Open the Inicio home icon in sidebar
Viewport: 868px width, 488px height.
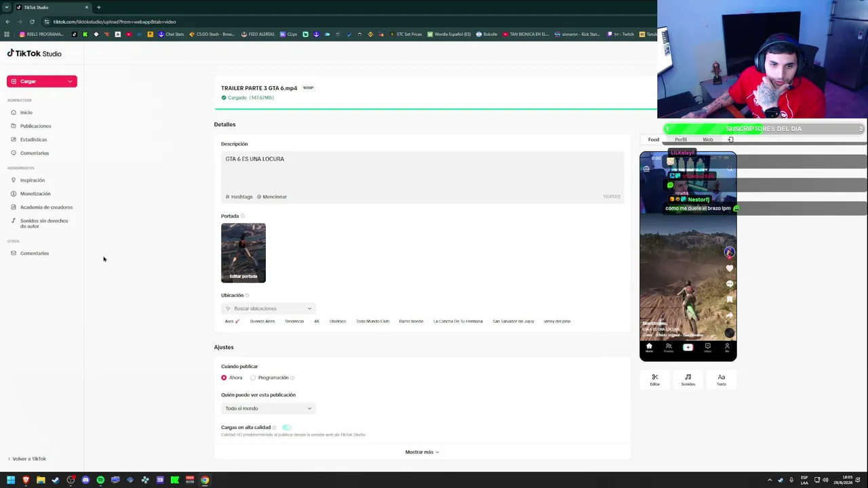pyautogui.click(x=14, y=113)
